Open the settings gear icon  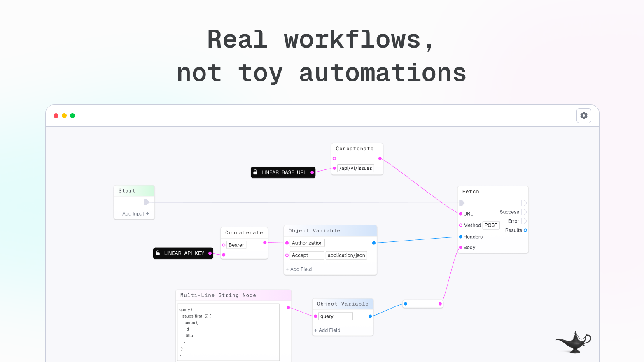583,116
